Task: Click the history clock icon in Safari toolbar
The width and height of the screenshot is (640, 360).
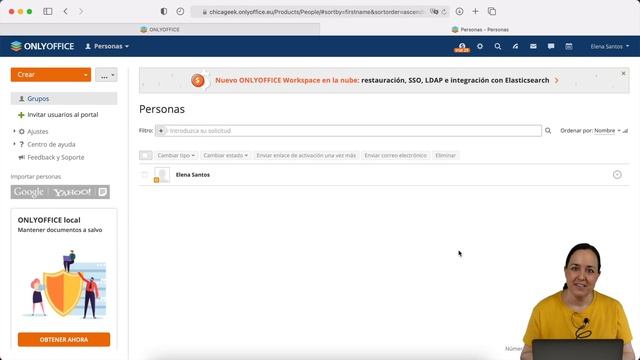Action: [x=180, y=11]
